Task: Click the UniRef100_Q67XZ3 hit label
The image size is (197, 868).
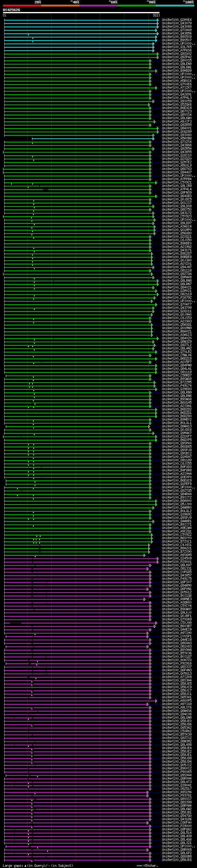Action: tap(176, 111)
